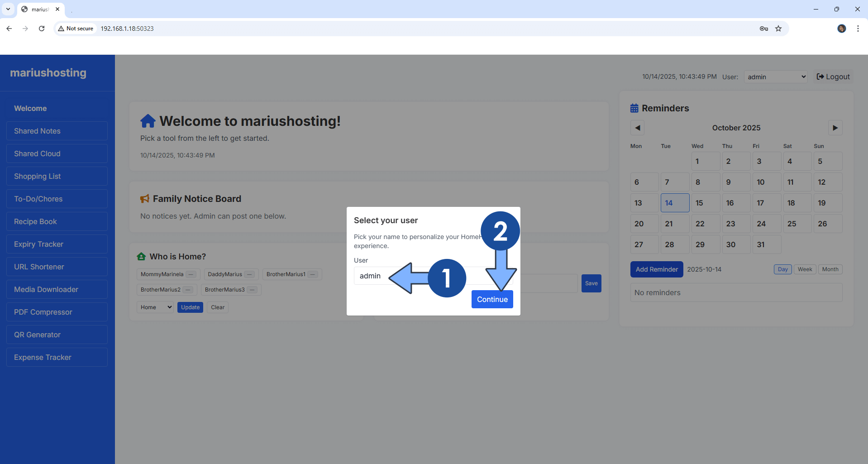Switch the reminders view to Day
The width and height of the screenshot is (868, 464).
coord(782,269)
